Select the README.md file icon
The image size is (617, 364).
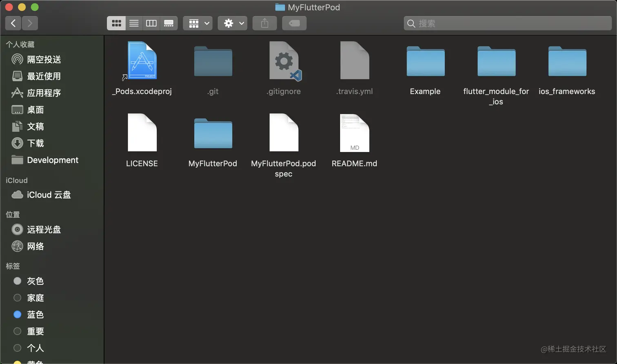355,133
